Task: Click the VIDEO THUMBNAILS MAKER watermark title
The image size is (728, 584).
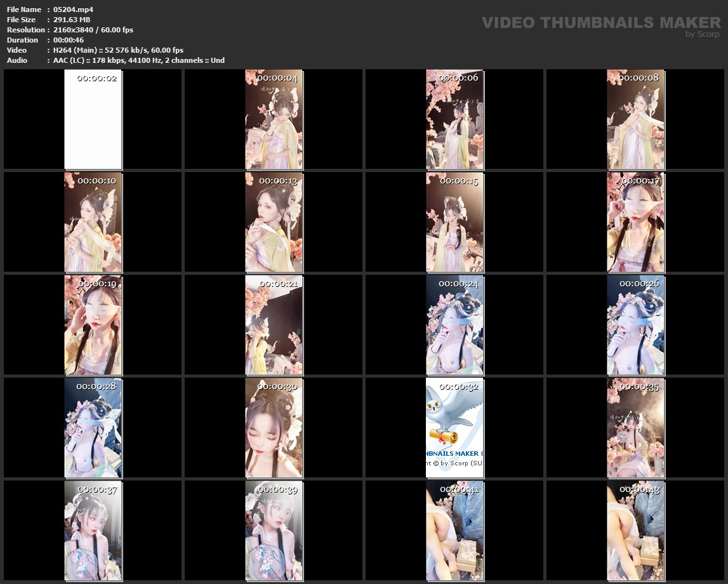Action: tap(601, 23)
